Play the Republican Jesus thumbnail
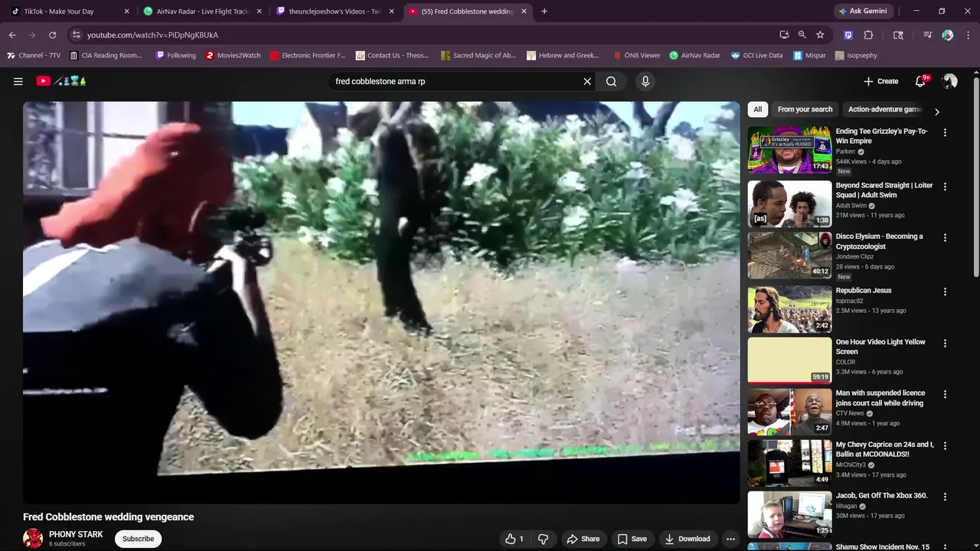The width and height of the screenshot is (980, 551). (x=789, y=309)
